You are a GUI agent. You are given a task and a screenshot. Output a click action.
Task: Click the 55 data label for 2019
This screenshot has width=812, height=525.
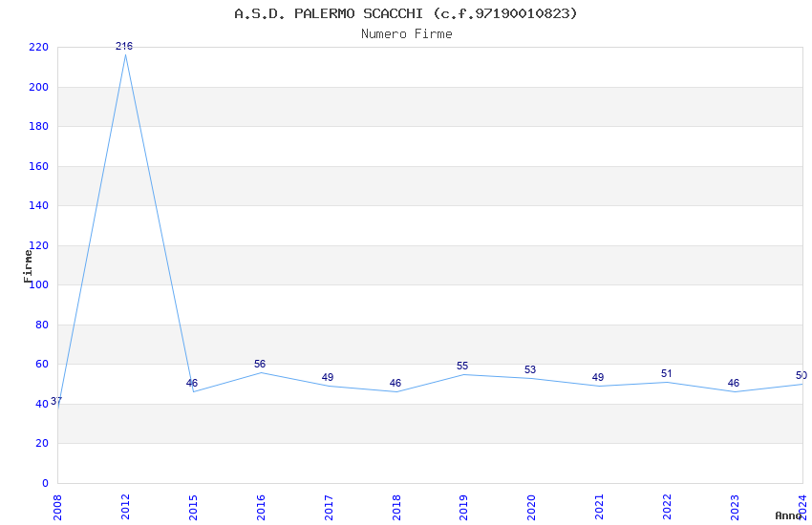coord(462,367)
